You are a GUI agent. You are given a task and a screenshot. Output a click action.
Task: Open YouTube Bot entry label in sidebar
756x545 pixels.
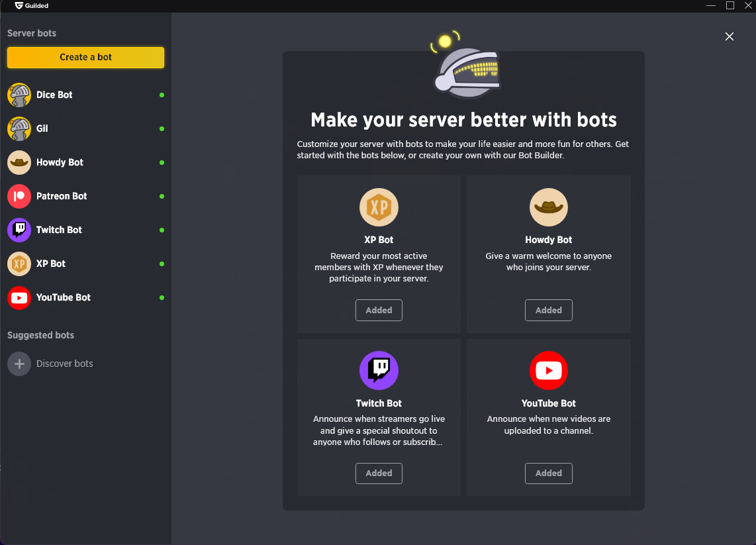pyautogui.click(x=64, y=297)
